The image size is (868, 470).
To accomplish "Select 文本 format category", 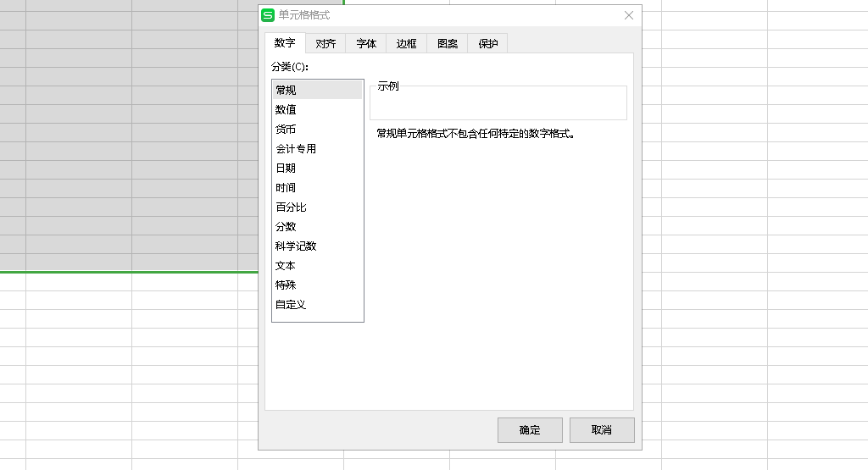I will (x=287, y=266).
